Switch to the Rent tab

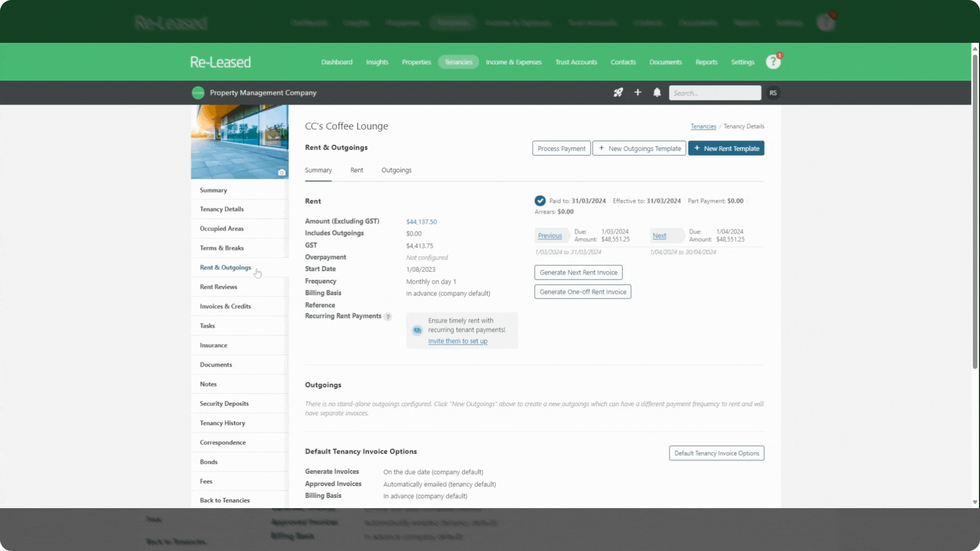click(357, 170)
